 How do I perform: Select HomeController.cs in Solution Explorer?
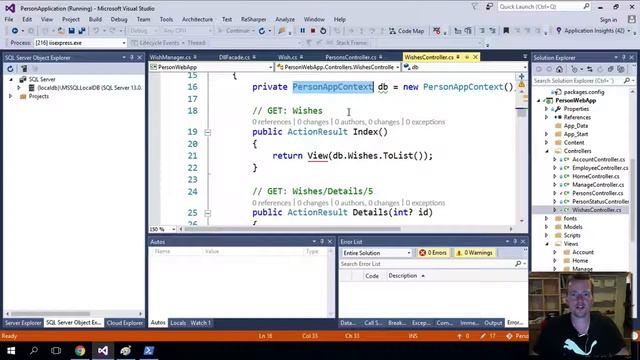click(x=596, y=176)
